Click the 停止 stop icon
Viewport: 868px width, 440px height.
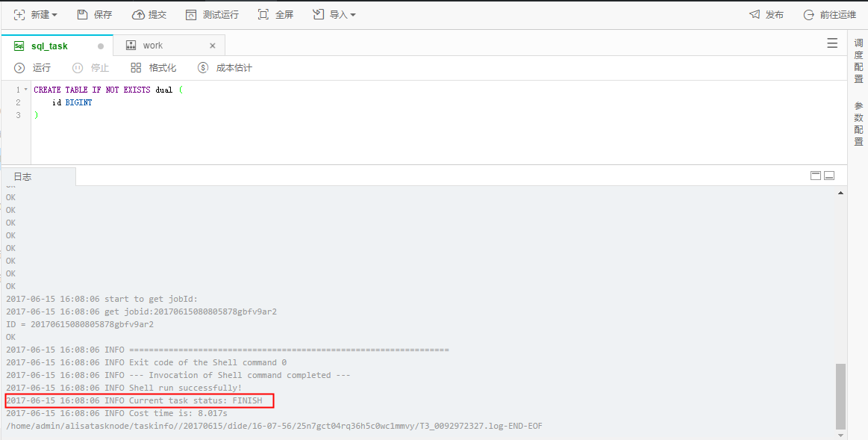[78, 68]
